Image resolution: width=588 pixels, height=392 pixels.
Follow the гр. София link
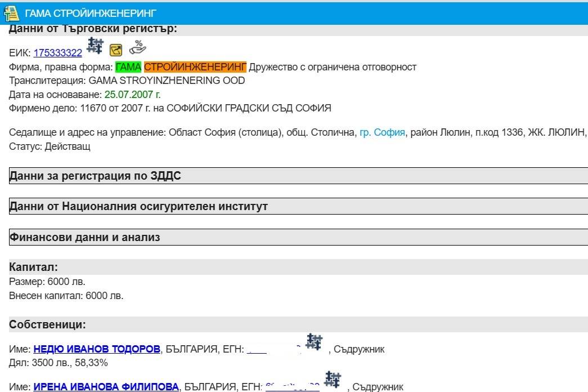tap(382, 132)
